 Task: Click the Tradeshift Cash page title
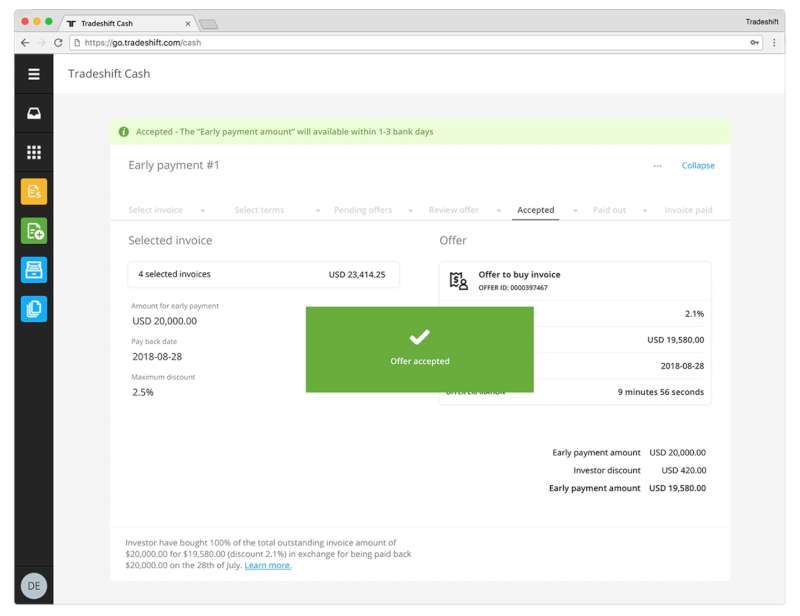pos(109,73)
